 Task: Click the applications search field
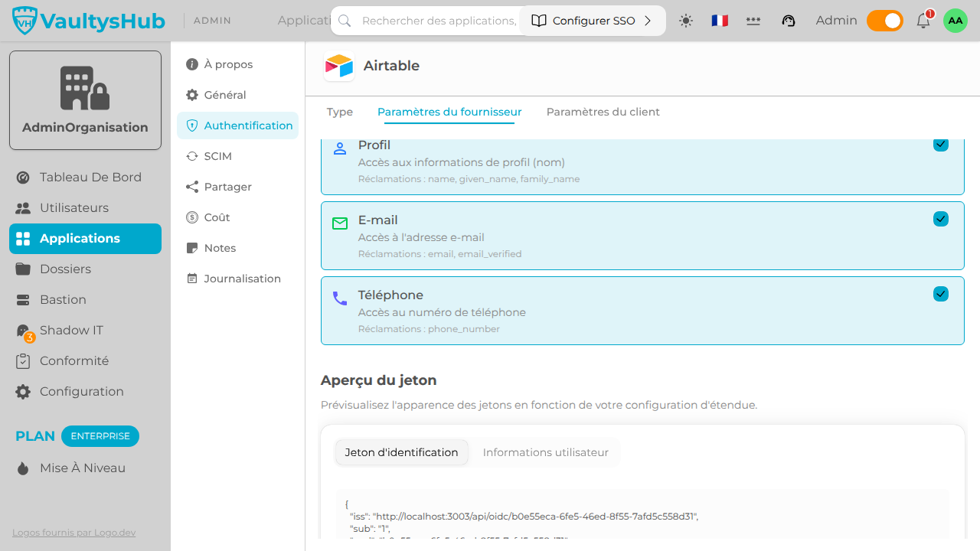coord(439,21)
